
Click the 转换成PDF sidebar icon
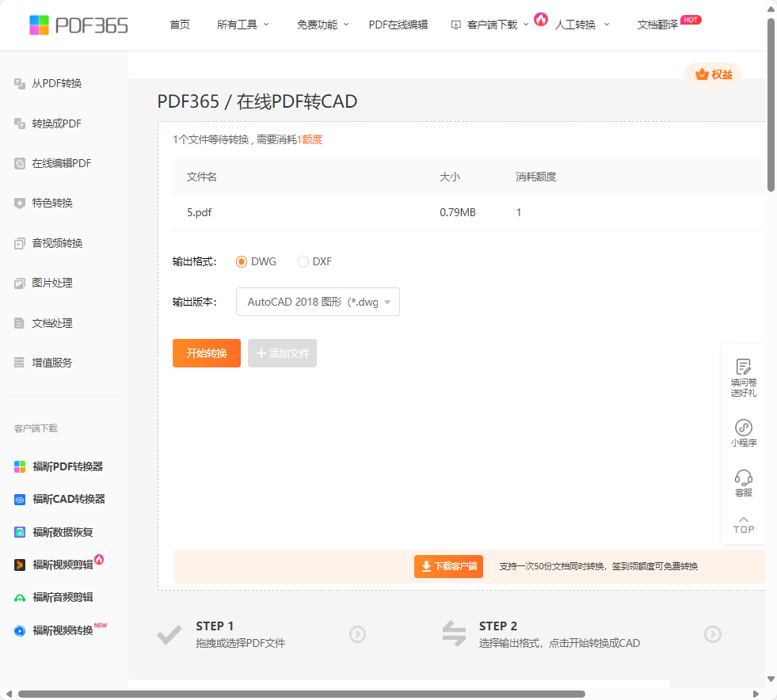click(x=20, y=124)
